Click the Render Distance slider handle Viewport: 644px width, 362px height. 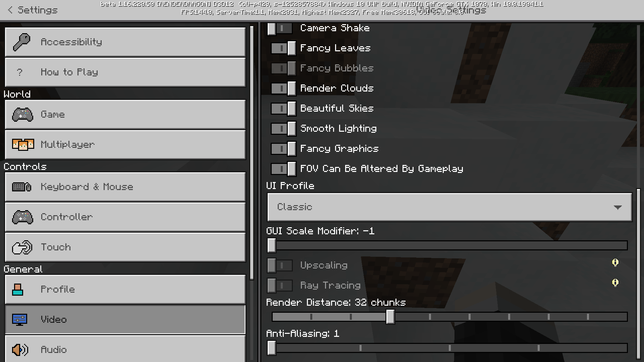pyautogui.click(x=390, y=317)
